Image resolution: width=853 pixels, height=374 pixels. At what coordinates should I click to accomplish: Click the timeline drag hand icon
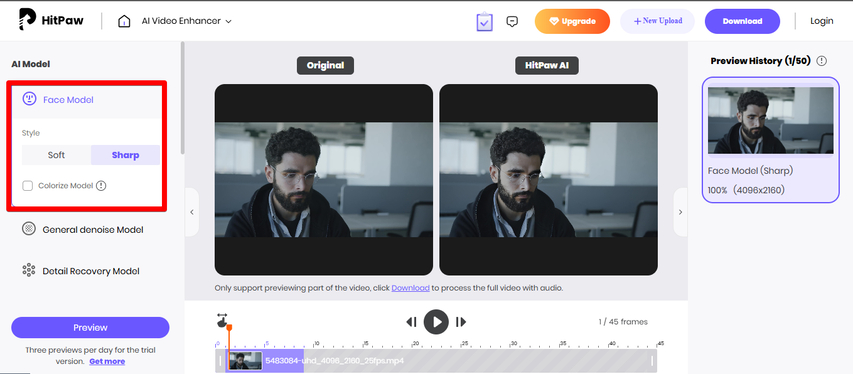(x=222, y=320)
